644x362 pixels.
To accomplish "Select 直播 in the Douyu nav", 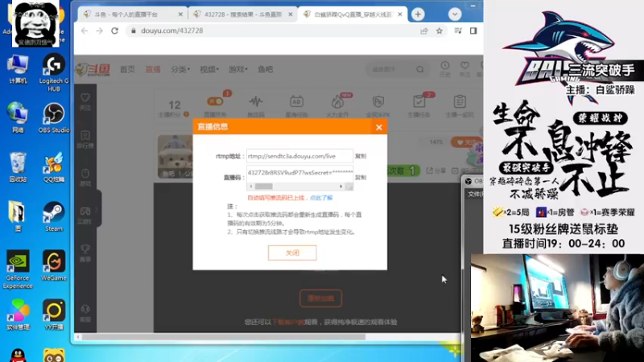I will click(153, 69).
